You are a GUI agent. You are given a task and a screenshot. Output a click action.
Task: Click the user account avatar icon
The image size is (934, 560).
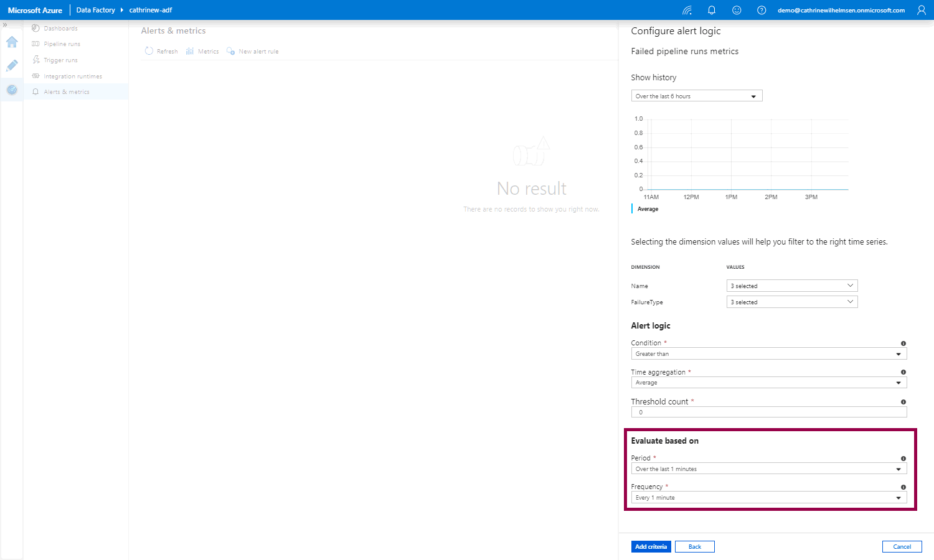[x=922, y=10]
